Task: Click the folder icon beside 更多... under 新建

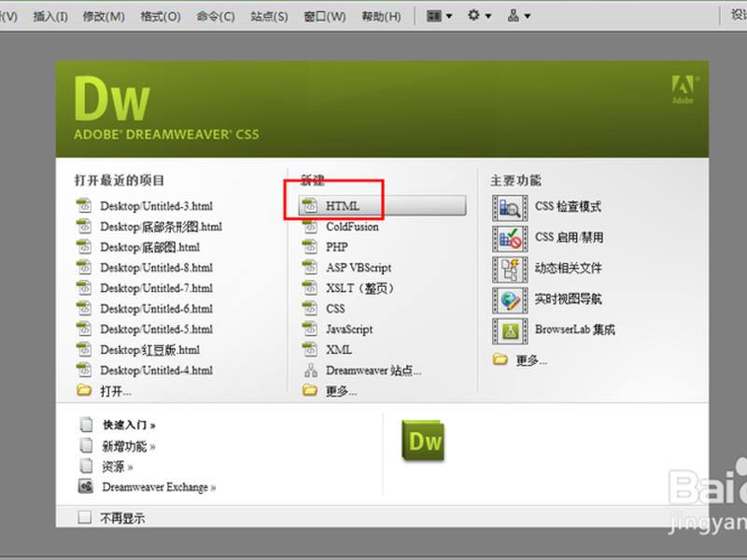Action: tap(310, 390)
